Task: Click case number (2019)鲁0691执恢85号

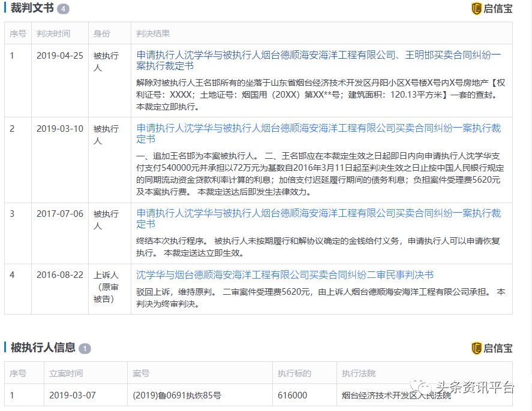Action: (x=177, y=395)
